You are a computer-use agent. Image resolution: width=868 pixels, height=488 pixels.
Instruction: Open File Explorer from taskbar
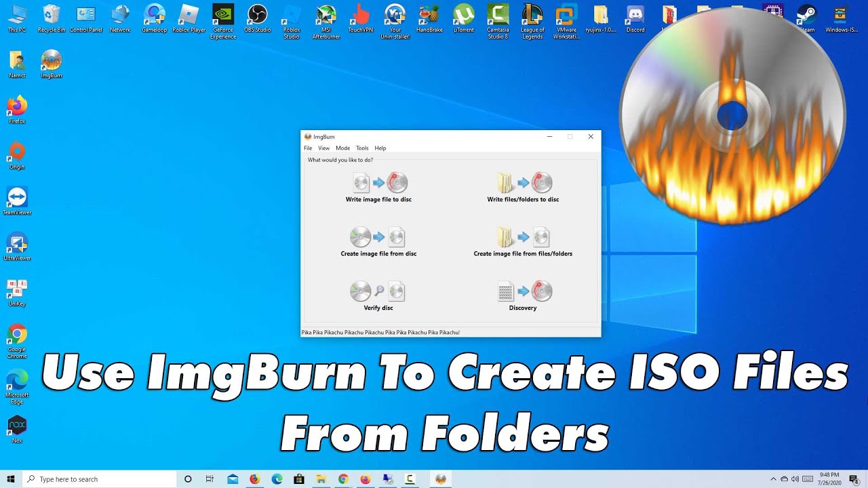click(x=321, y=479)
